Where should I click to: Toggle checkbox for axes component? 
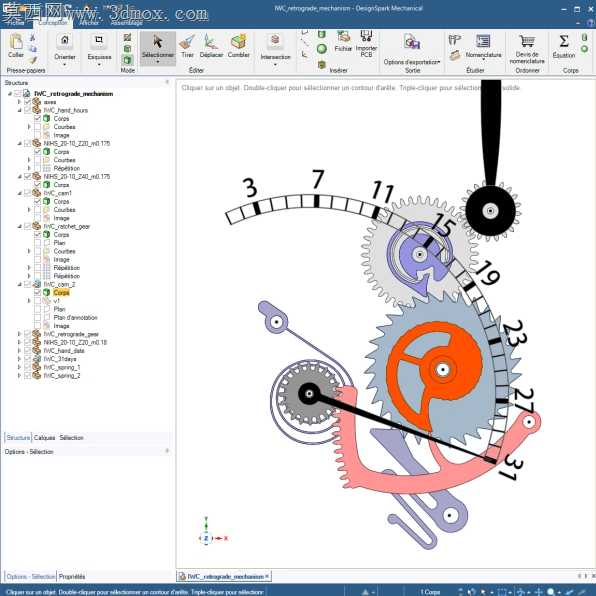point(27,102)
